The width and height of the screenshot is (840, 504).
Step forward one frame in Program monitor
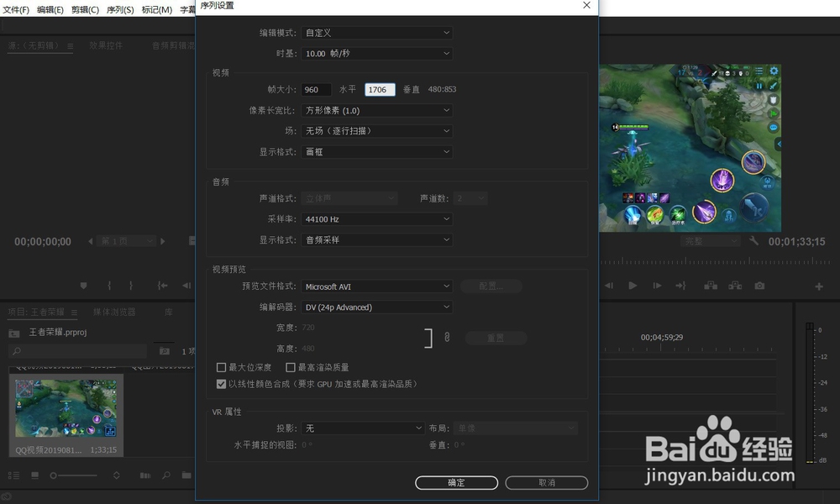tap(657, 286)
